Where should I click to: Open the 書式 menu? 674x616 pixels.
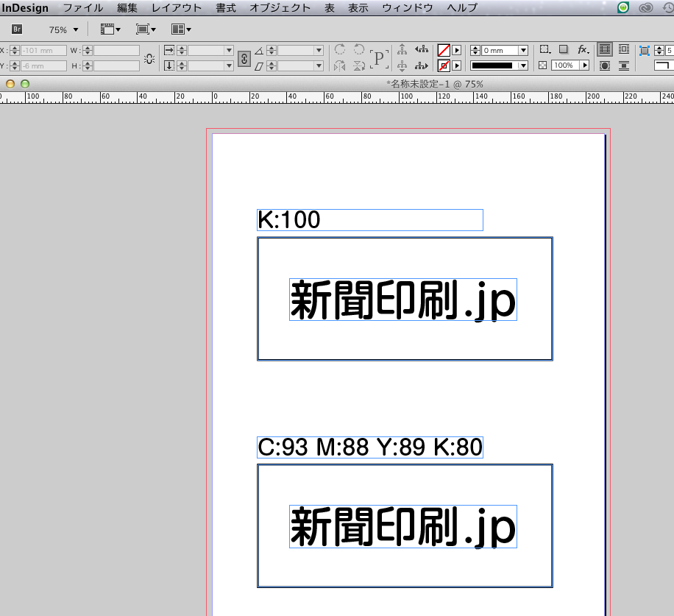pyautogui.click(x=226, y=8)
